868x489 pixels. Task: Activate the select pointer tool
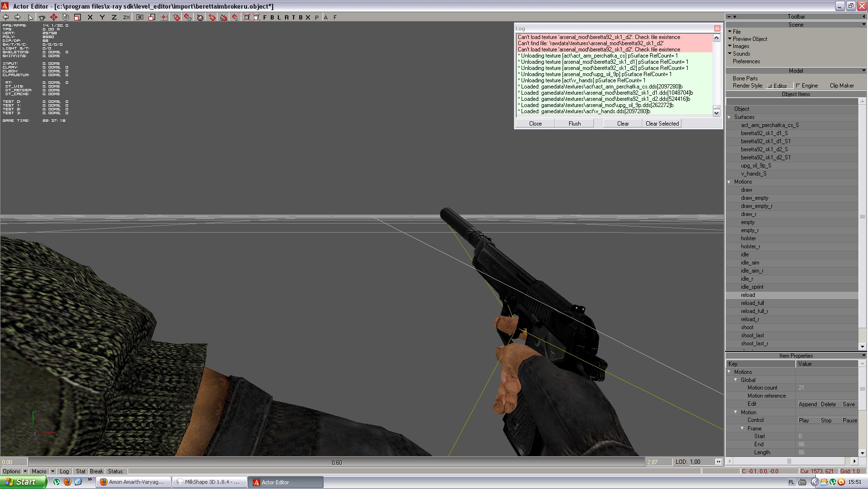coord(30,17)
